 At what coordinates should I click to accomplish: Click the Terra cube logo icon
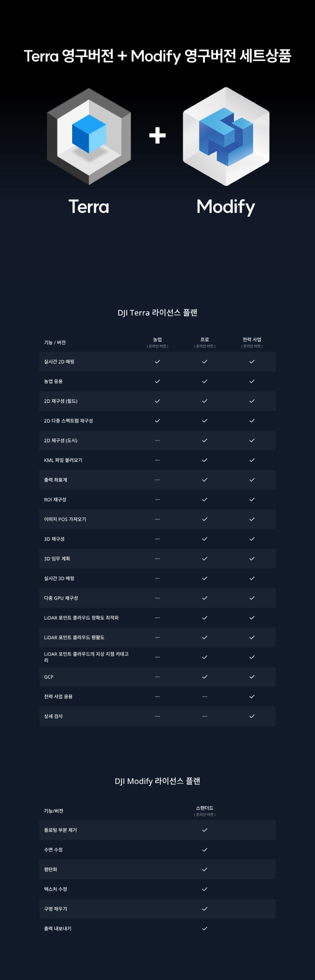click(89, 136)
